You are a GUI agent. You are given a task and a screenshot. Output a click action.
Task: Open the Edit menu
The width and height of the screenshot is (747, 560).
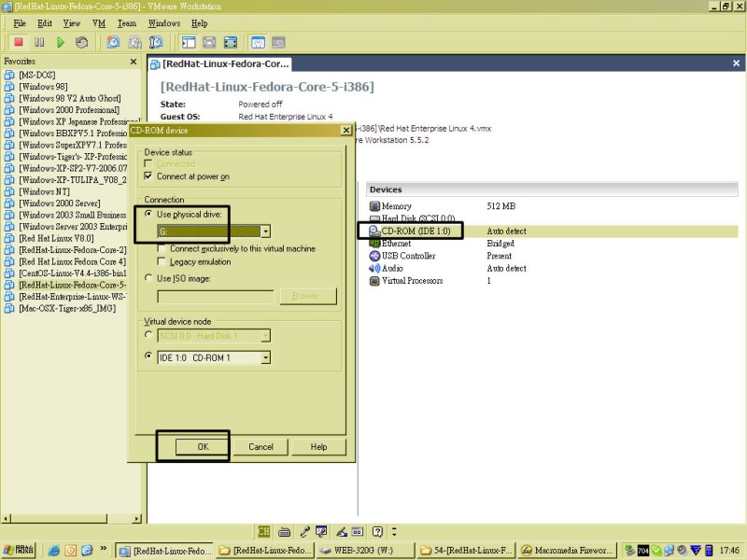click(x=45, y=23)
